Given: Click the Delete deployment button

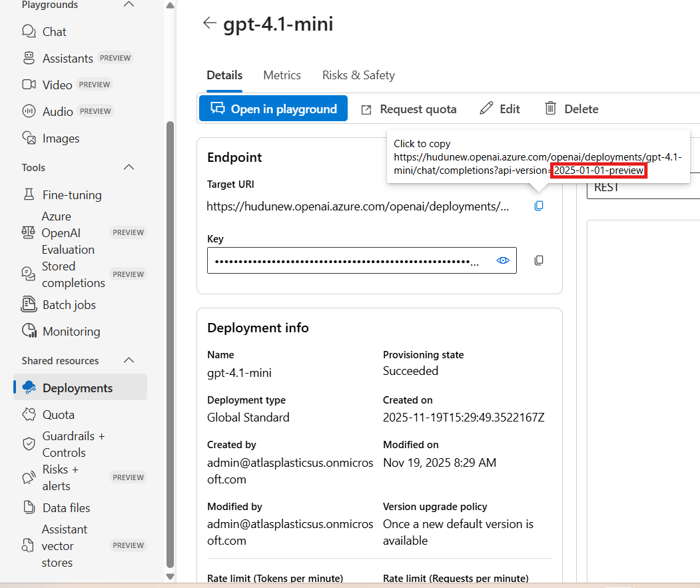Looking at the screenshot, I should [x=571, y=109].
